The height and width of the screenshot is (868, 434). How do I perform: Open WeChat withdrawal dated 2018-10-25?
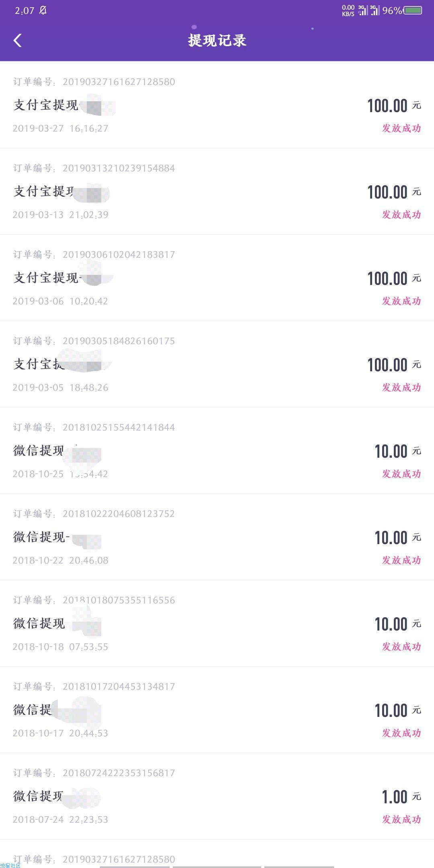click(217, 450)
